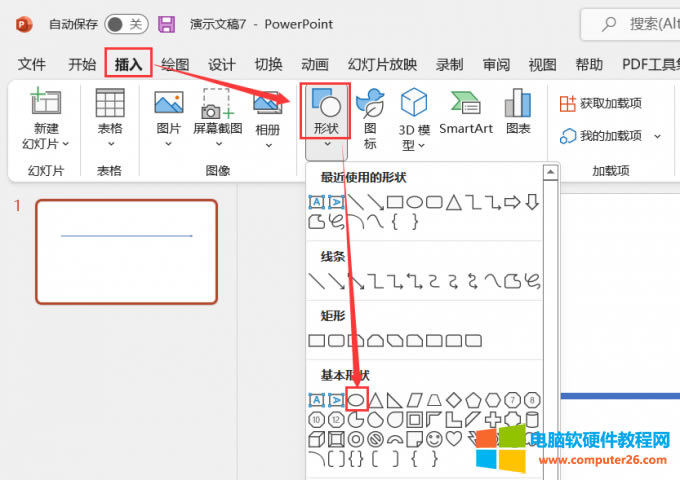Pick Down Arrow in 最近使用的形状
Viewport: 680px width, 480px height.
(532, 202)
